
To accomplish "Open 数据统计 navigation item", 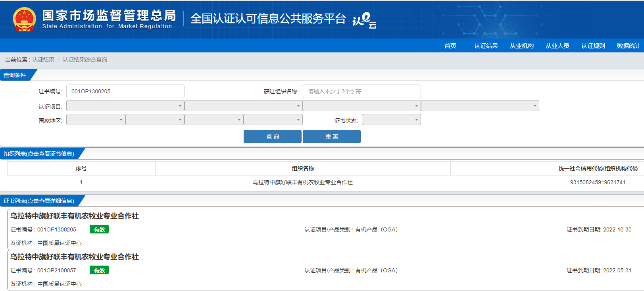I will pos(629,46).
